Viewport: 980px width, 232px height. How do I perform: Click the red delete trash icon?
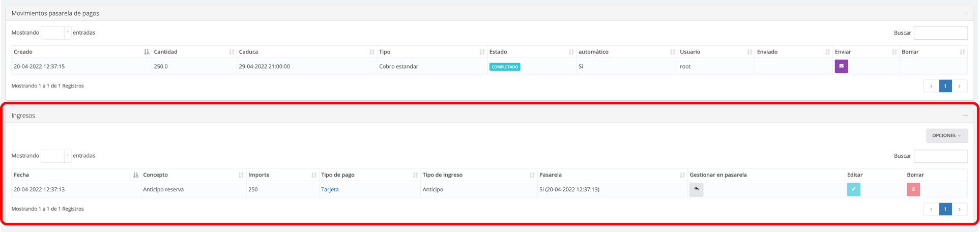pyautogui.click(x=913, y=189)
